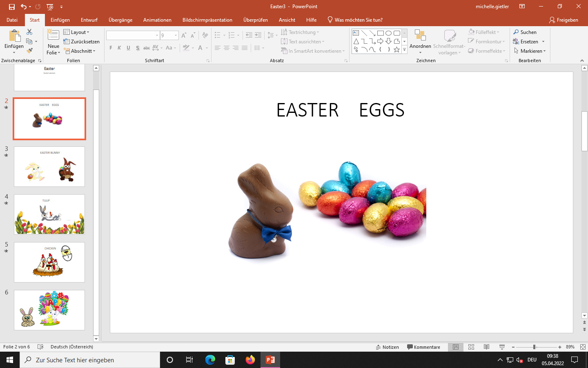Open Firefox from the taskbar
The width and height of the screenshot is (588, 368).
pos(250,360)
